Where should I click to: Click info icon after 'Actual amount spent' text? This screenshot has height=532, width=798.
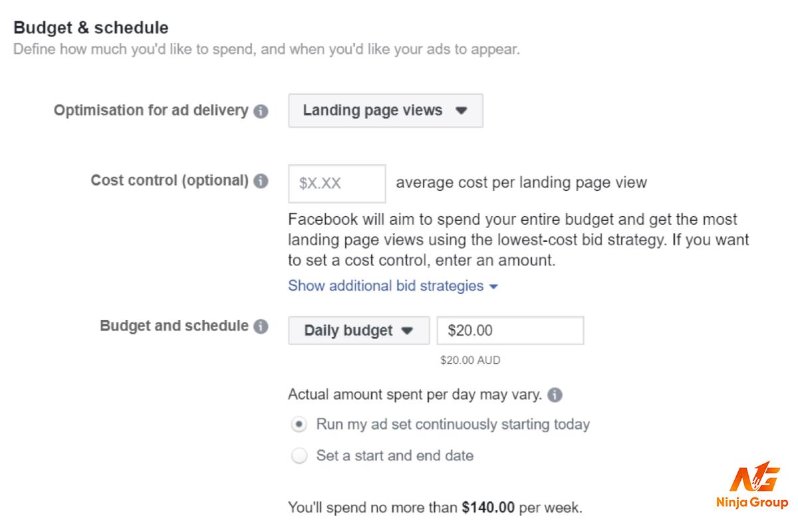[x=556, y=395]
